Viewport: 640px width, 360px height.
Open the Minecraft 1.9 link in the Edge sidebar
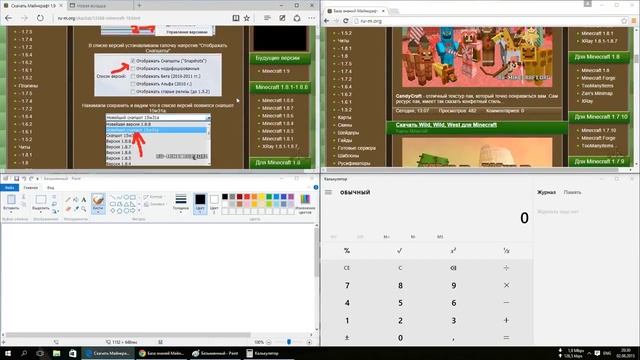click(276, 71)
